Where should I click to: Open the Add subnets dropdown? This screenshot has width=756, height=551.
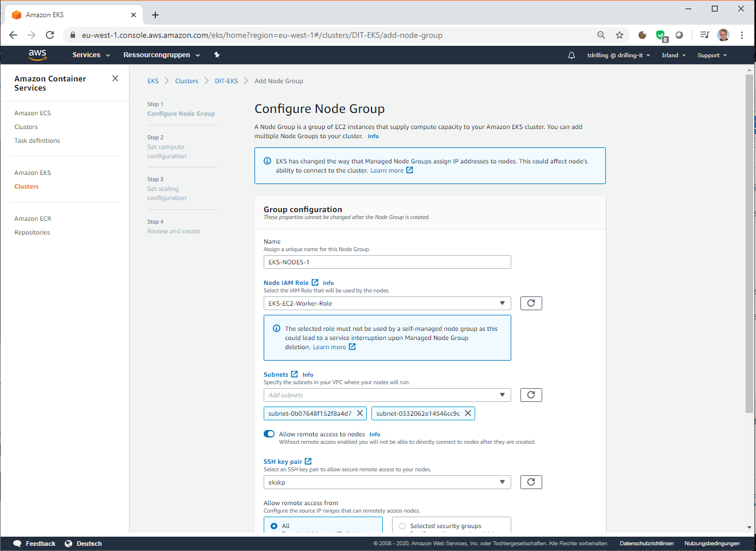coord(387,395)
